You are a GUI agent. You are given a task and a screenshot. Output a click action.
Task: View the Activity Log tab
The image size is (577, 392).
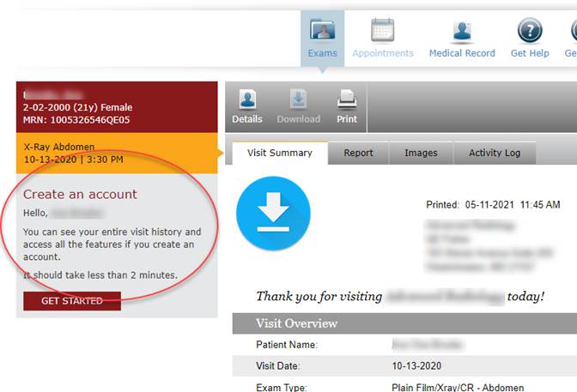[x=495, y=153]
